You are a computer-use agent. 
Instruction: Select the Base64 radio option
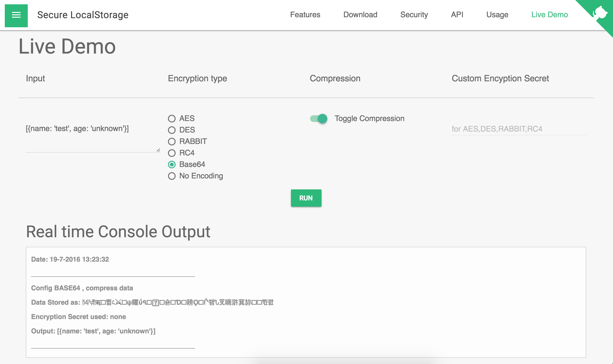172,165
